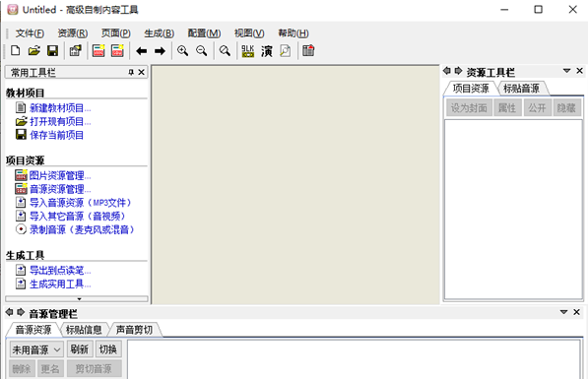Click the Save floppy disk toolbar icon
The height and width of the screenshot is (379, 588).
click(52, 50)
